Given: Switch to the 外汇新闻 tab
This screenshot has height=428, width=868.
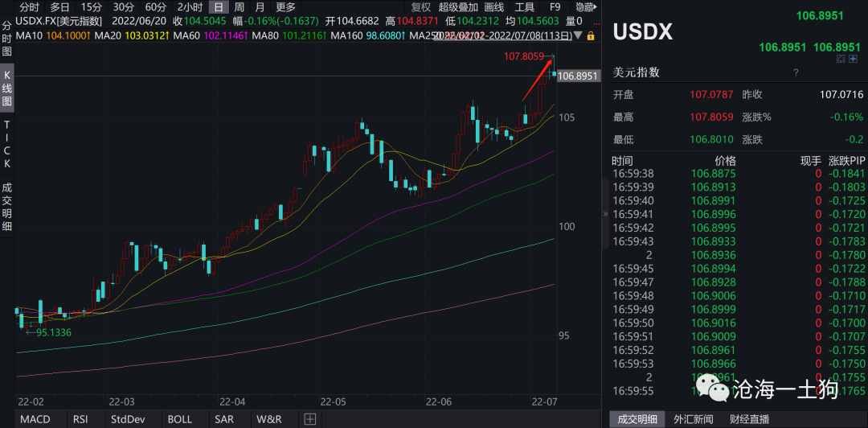Looking at the screenshot, I should [x=693, y=419].
